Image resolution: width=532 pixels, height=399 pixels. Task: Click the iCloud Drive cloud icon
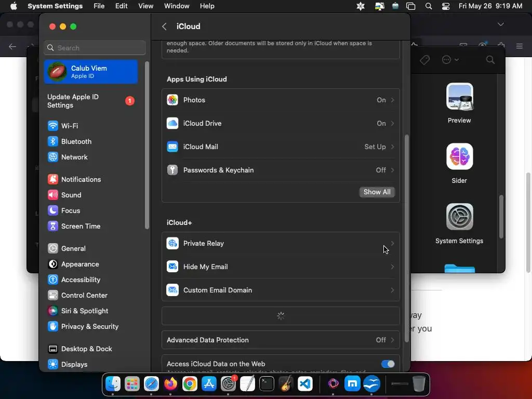coord(172,124)
